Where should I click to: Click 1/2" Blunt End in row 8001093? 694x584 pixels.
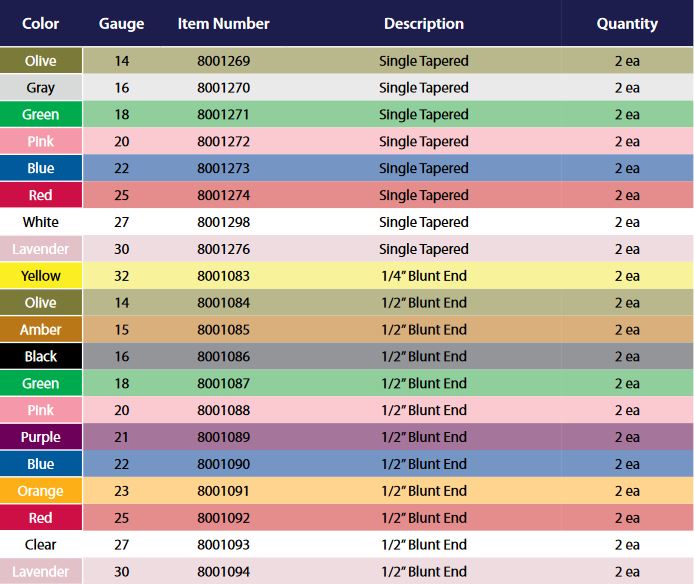(424, 545)
